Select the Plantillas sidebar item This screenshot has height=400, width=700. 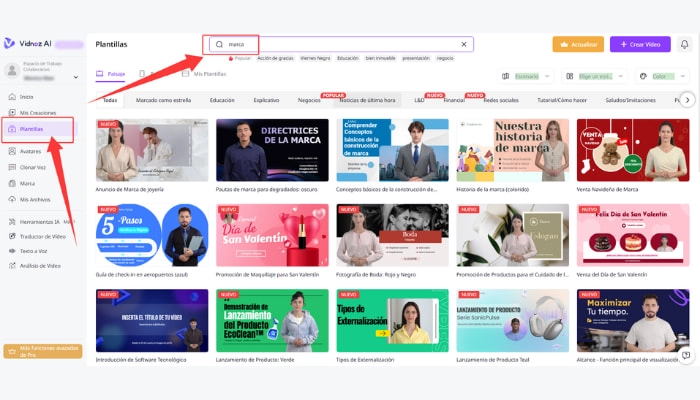38,129
